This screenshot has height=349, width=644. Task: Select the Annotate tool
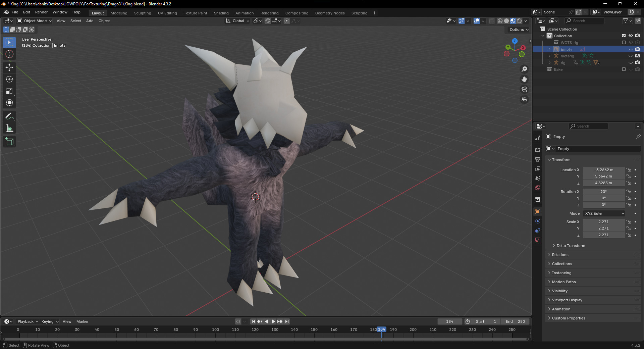pyautogui.click(x=9, y=116)
